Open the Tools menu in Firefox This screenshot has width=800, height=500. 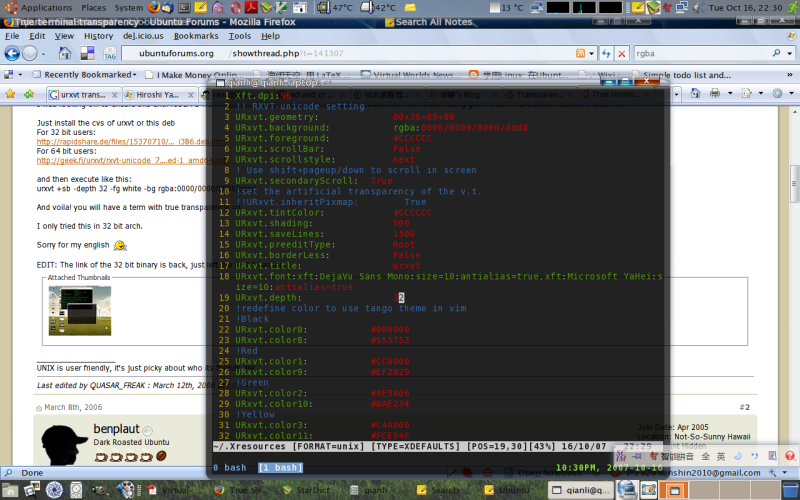(239, 36)
